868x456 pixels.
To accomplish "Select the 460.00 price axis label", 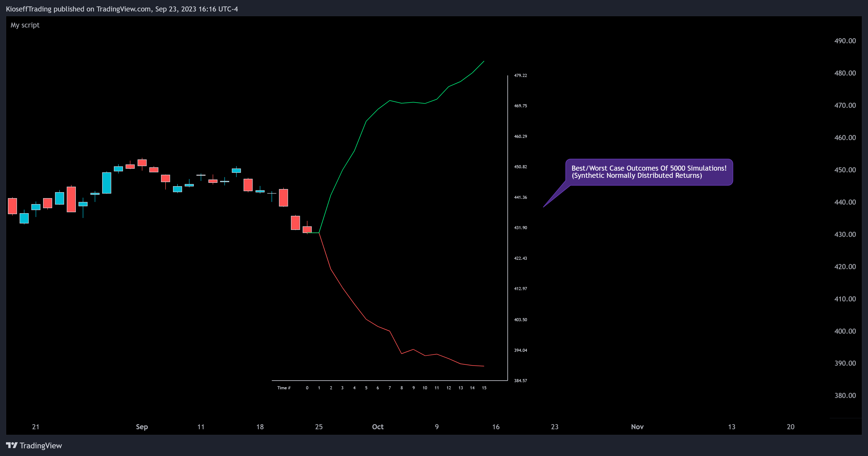I will 845,138.
